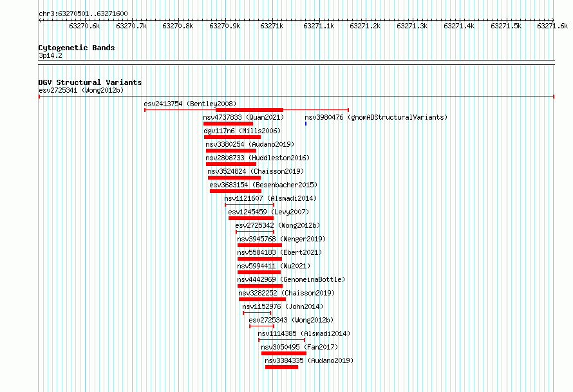
Task: Click the 63271.5k ruler tick label
Action: [x=506, y=26]
